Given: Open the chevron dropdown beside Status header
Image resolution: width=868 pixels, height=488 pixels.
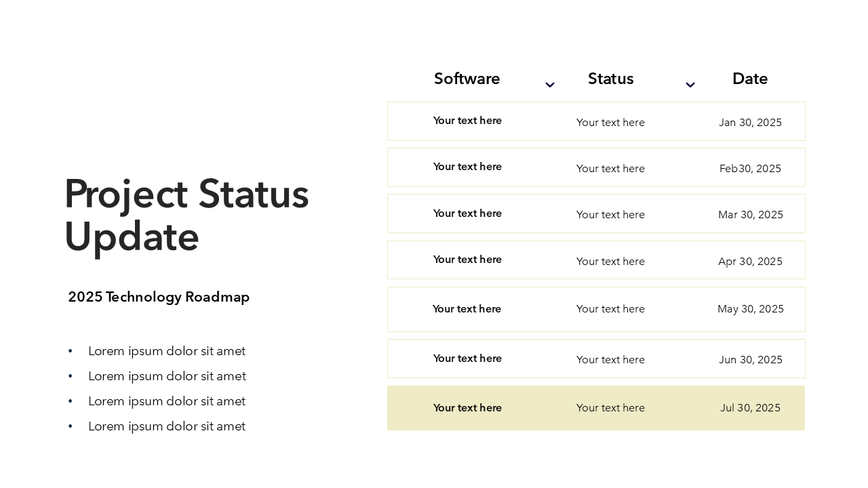Looking at the screenshot, I should click(690, 85).
